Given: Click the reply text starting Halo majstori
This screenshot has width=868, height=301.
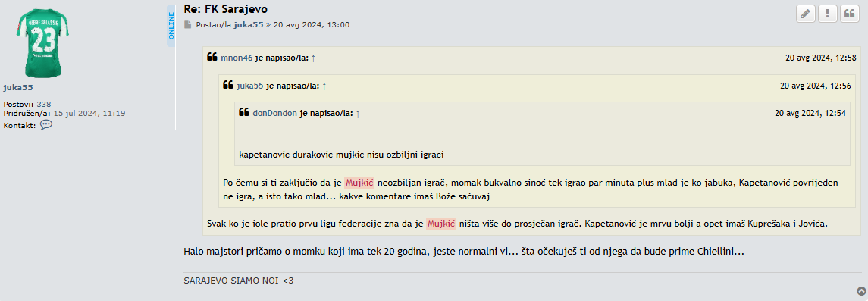Looking at the screenshot, I should (464, 252).
